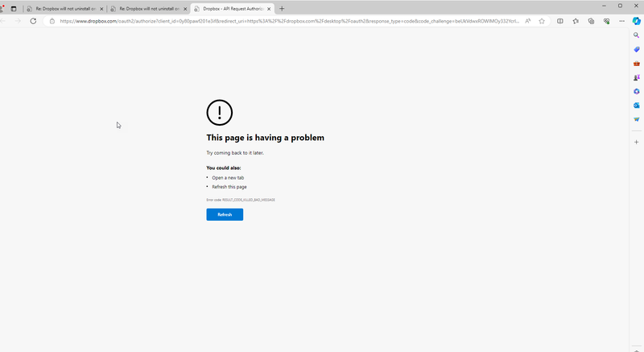Add this page to favorites with the star
This screenshot has width=644, height=352.
[x=542, y=21]
